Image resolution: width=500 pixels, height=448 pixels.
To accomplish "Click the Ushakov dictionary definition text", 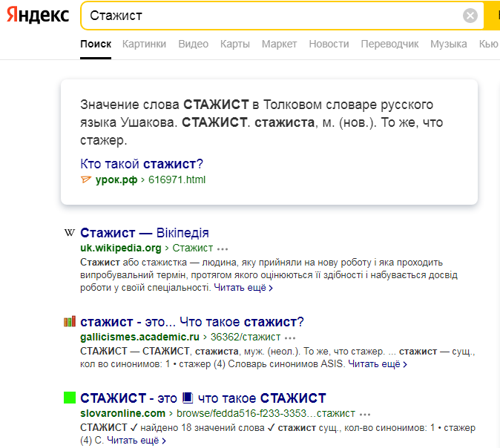I will click(x=261, y=122).
